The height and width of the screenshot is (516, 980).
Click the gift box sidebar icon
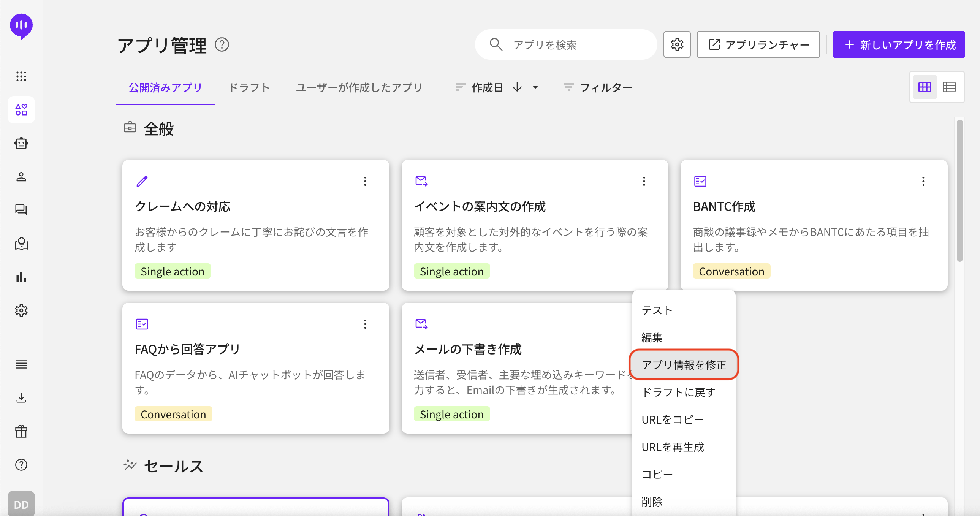[21, 431]
